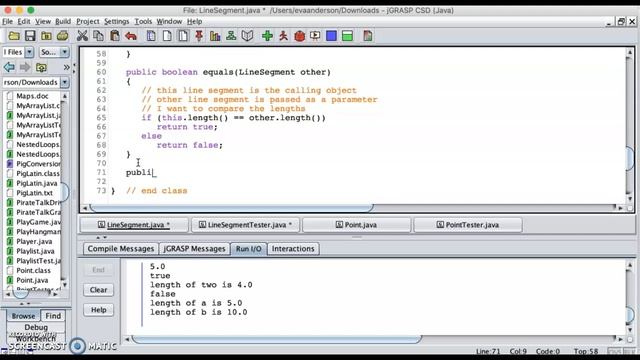
Task: Open the Sort dropdown arrow
Action: (64, 52)
